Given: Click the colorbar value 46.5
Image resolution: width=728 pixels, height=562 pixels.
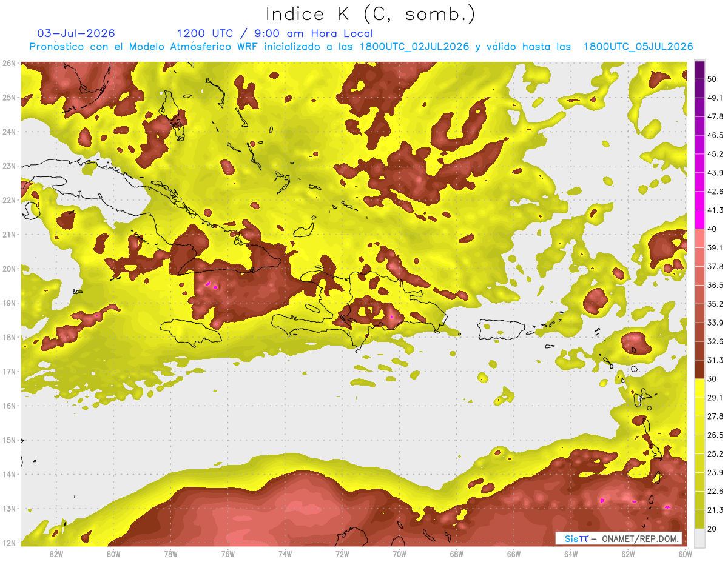Looking at the screenshot, I should tap(715, 135).
